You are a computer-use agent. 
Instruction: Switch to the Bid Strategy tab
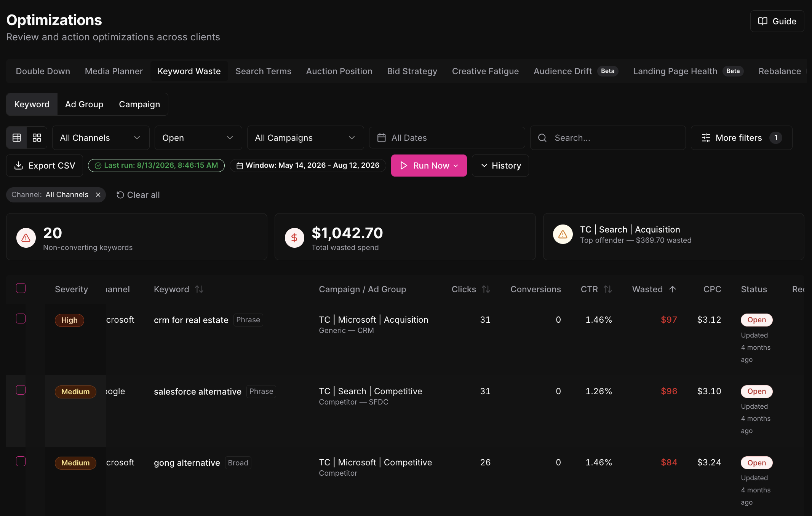click(x=412, y=71)
